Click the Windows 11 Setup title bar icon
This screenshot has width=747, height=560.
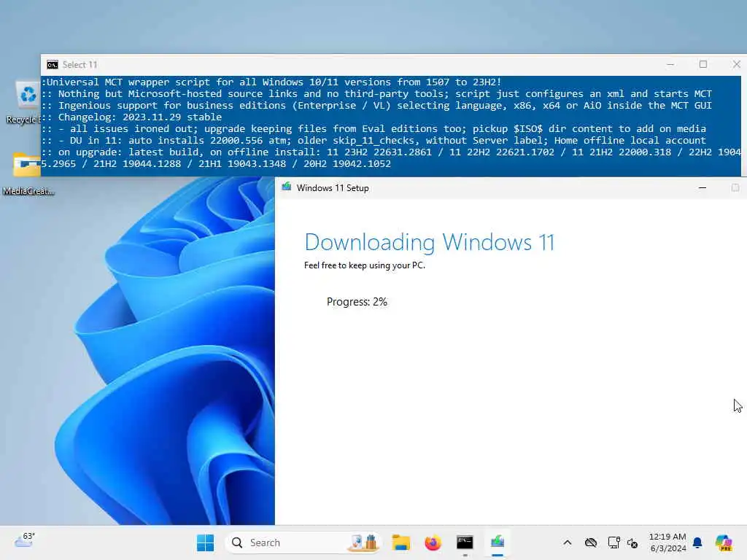286,187
